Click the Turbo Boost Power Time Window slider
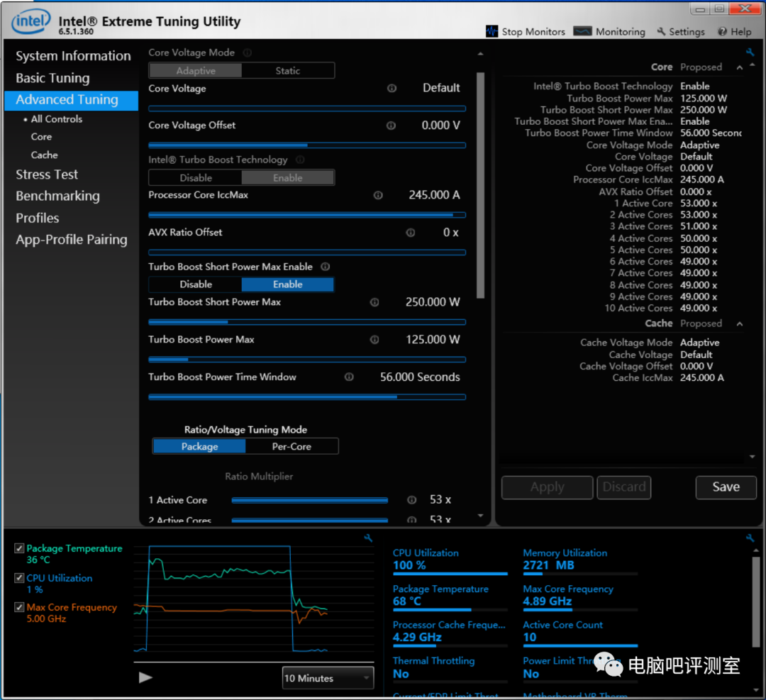The height and width of the screenshot is (700, 766). pyautogui.click(x=307, y=397)
